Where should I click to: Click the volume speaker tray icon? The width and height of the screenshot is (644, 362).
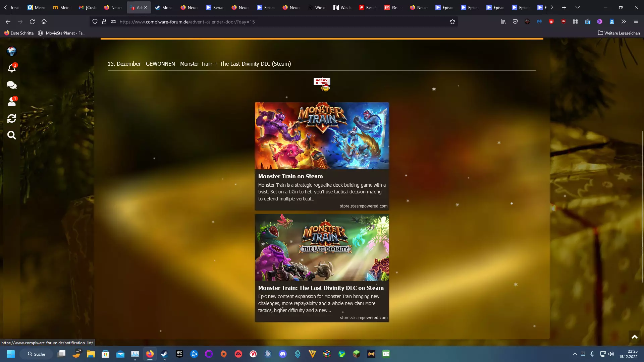[x=611, y=354]
